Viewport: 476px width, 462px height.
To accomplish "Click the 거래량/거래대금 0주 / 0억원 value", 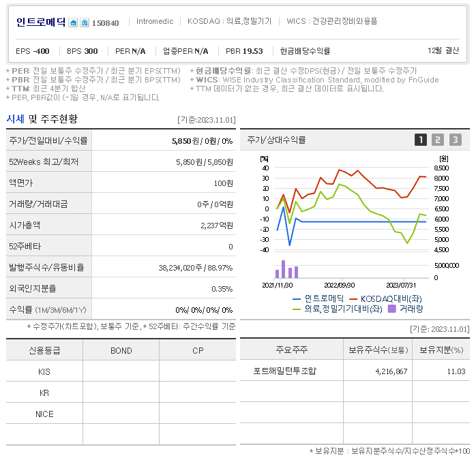I will coord(215,204).
